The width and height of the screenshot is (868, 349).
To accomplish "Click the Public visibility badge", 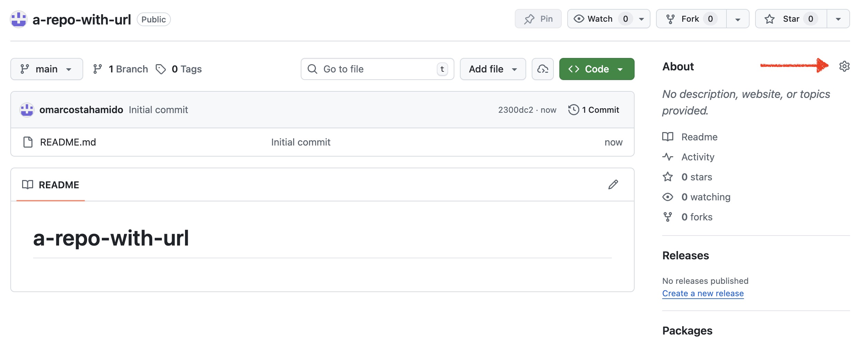I will point(154,19).
